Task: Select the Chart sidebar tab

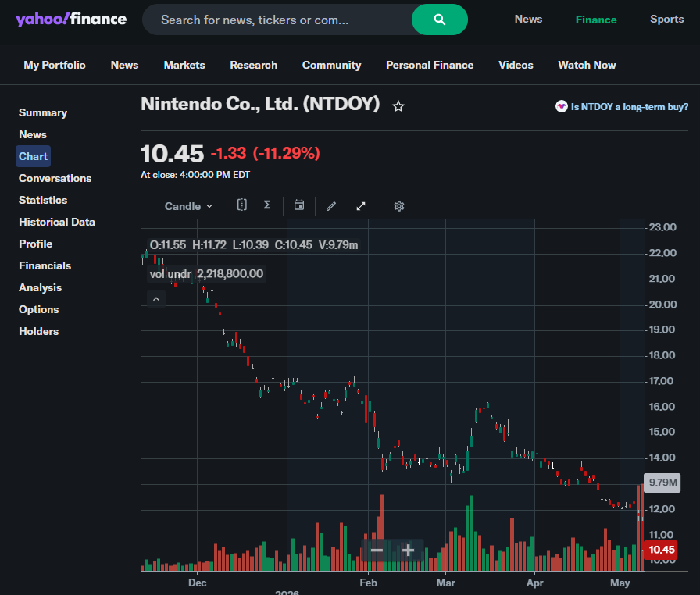Action: point(33,156)
